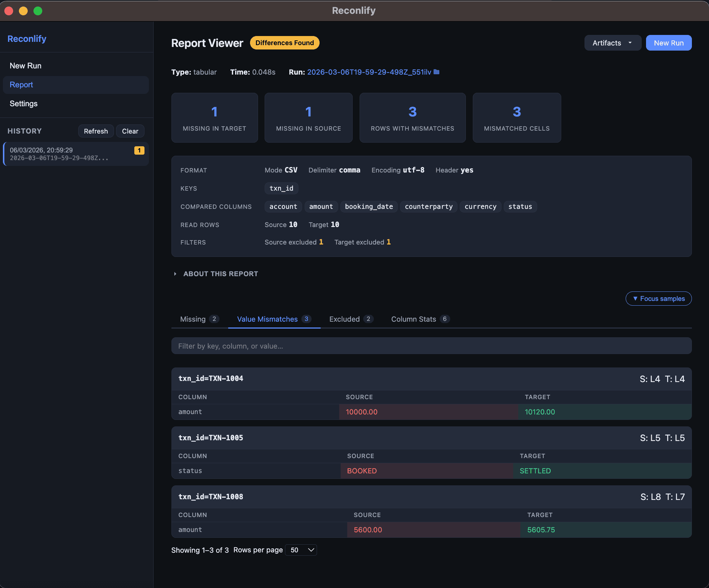Click the Missing in Target stat card

coord(214,118)
